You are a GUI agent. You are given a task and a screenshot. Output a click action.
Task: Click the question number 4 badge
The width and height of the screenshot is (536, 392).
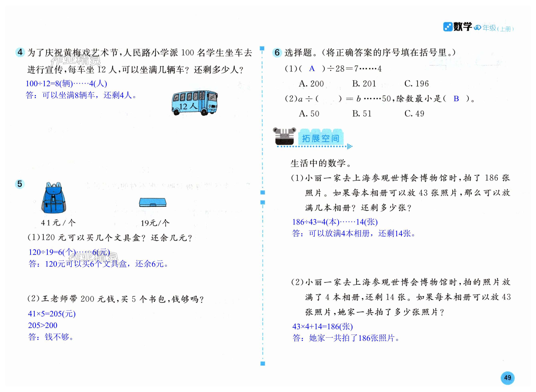pyautogui.click(x=20, y=52)
